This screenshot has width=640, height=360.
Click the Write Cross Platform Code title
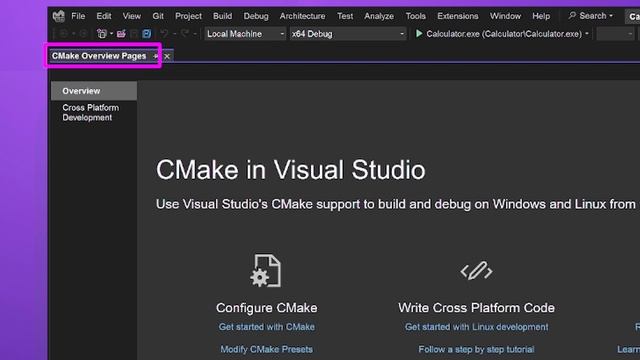tap(476, 308)
